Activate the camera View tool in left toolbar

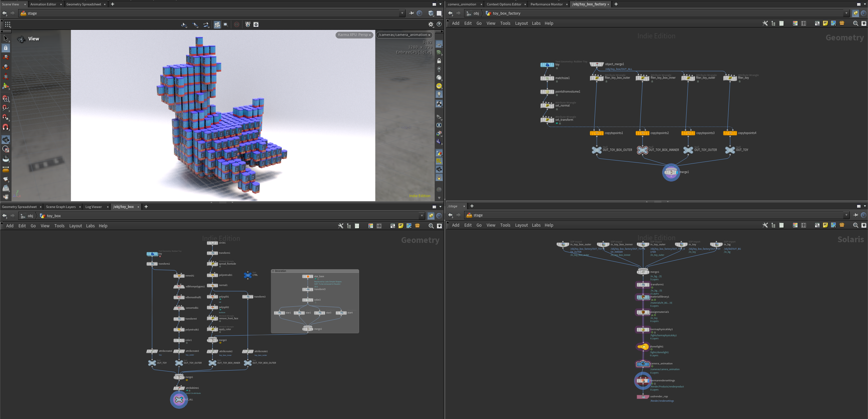pyautogui.click(x=6, y=139)
